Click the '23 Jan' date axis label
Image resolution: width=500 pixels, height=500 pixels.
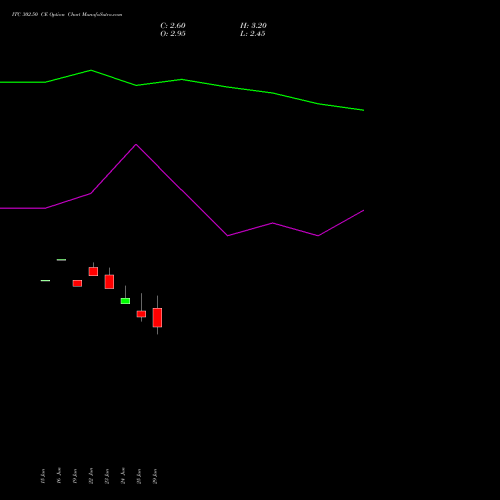pyautogui.click(x=107, y=476)
